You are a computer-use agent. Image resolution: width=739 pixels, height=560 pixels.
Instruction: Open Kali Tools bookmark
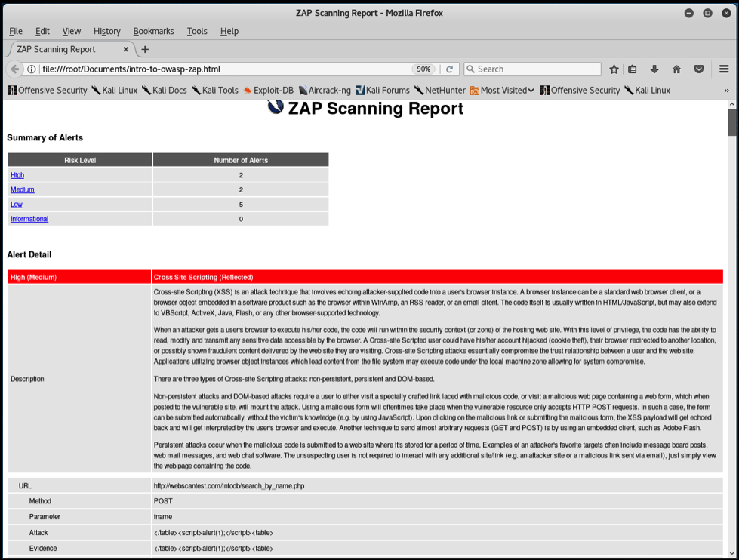click(x=215, y=90)
